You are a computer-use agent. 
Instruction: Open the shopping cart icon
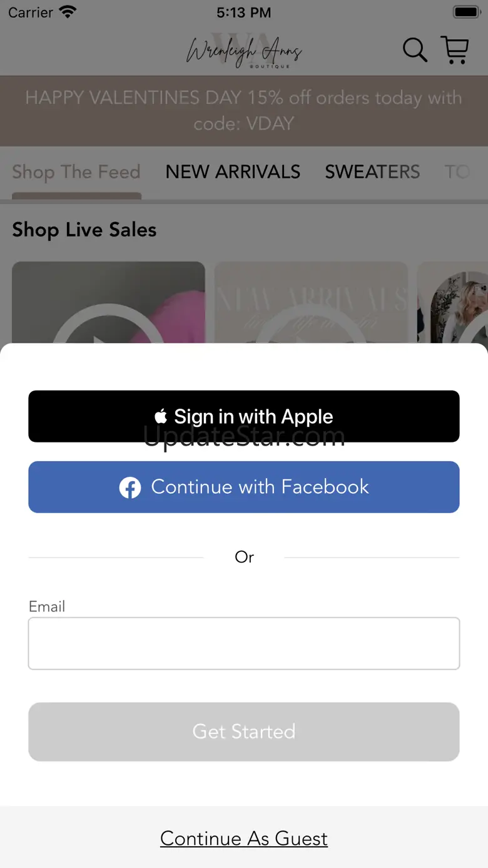[x=455, y=49]
